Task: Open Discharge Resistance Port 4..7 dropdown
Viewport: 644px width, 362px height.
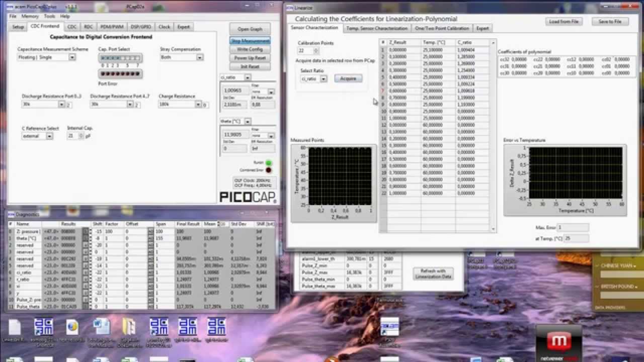Action: click(x=130, y=105)
